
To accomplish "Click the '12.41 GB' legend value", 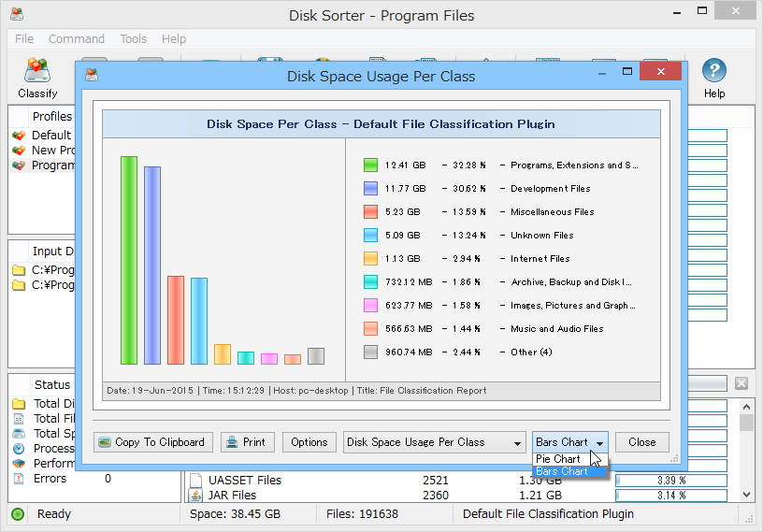I will click(x=406, y=165).
